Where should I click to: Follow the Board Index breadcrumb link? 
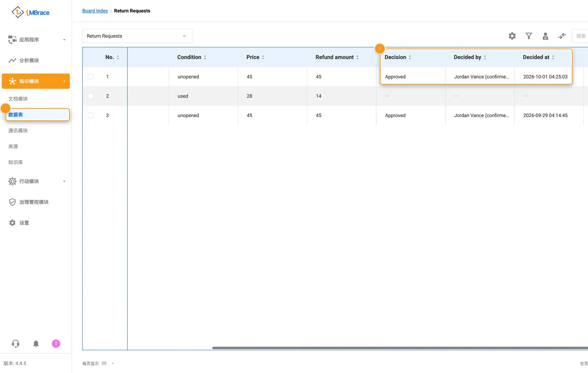[95, 11]
